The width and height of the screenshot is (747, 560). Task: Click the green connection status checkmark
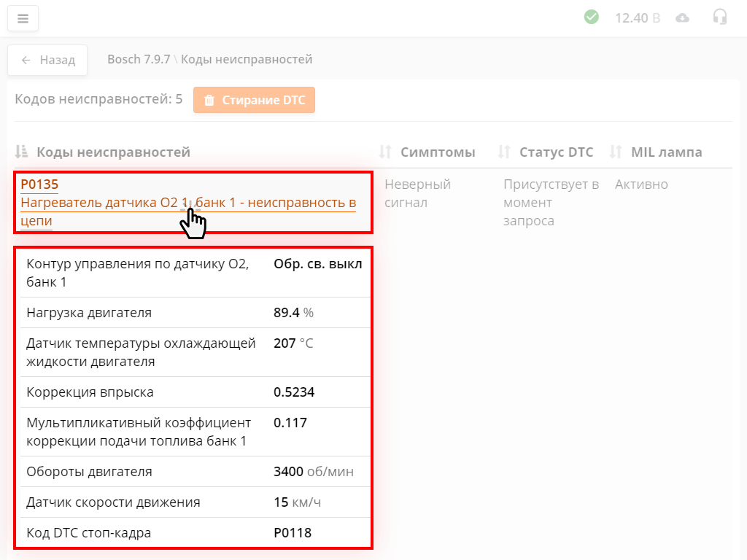592,17
